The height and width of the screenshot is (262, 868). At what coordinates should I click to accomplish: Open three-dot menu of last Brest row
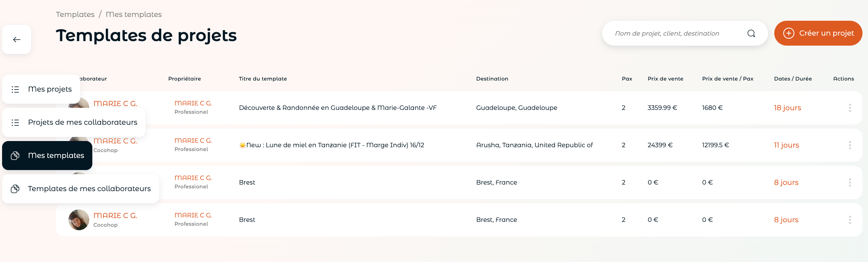click(850, 220)
